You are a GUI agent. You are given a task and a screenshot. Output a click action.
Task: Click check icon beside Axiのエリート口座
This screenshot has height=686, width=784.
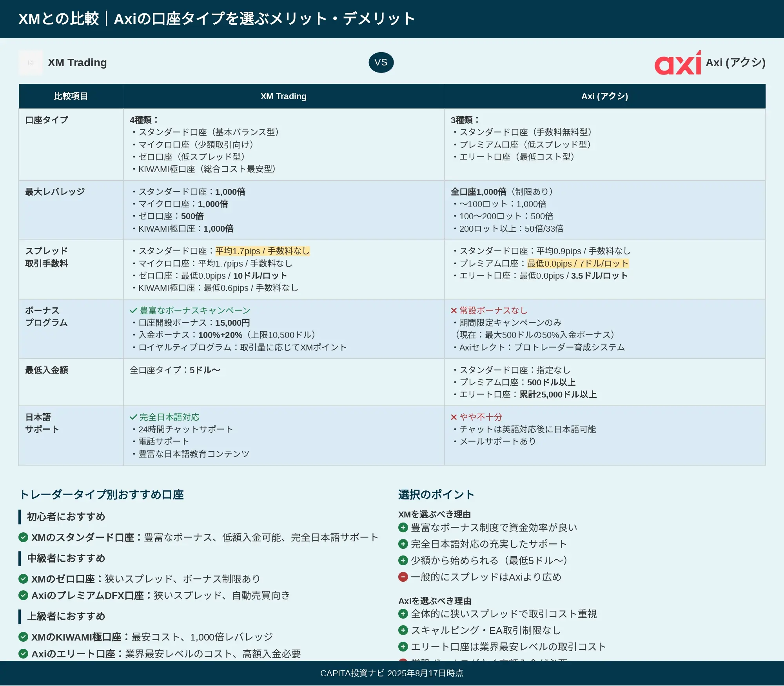click(24, 653)
